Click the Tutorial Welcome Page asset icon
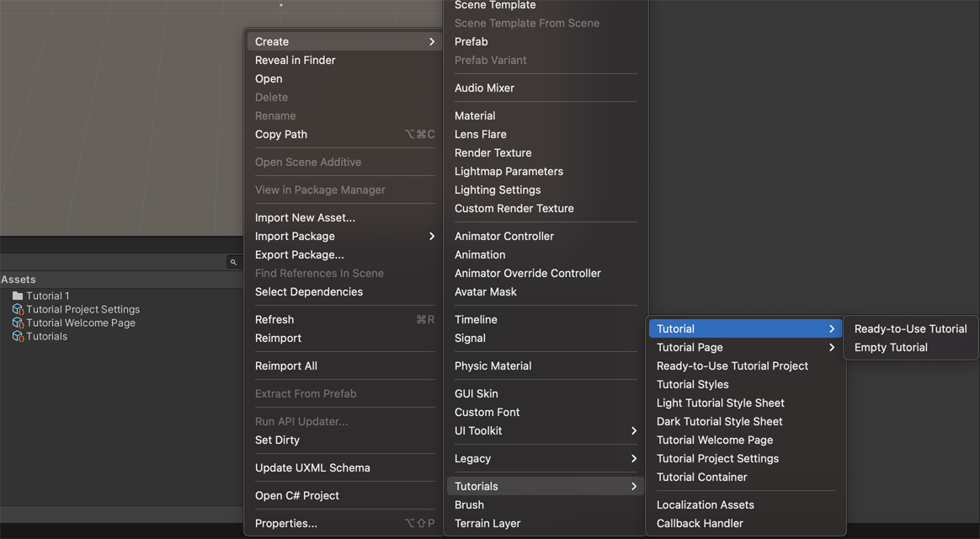 (17, 323)
